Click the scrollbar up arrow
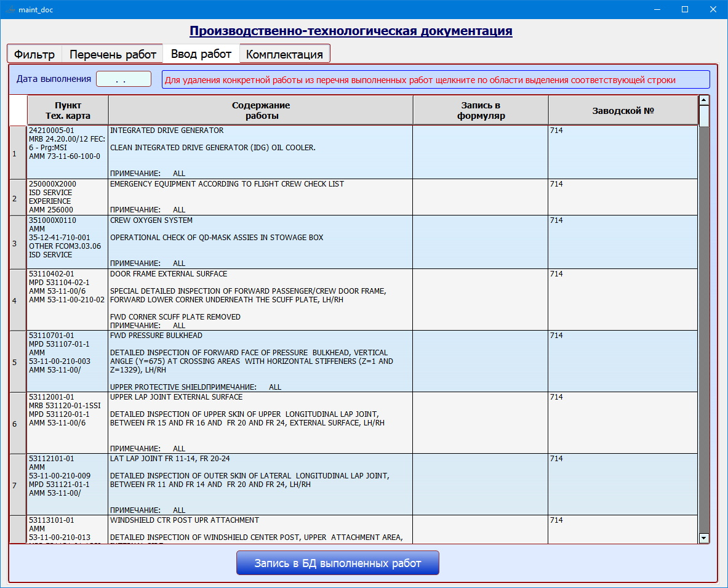This screenshot has width=728, height=588. coord(704,100)
